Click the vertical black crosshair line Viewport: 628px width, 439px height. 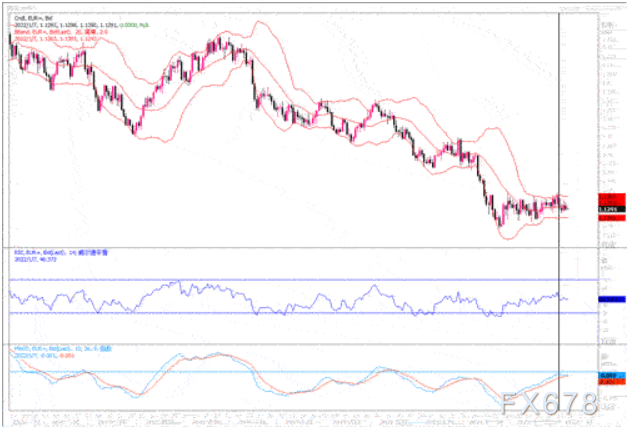coord(558,150)
